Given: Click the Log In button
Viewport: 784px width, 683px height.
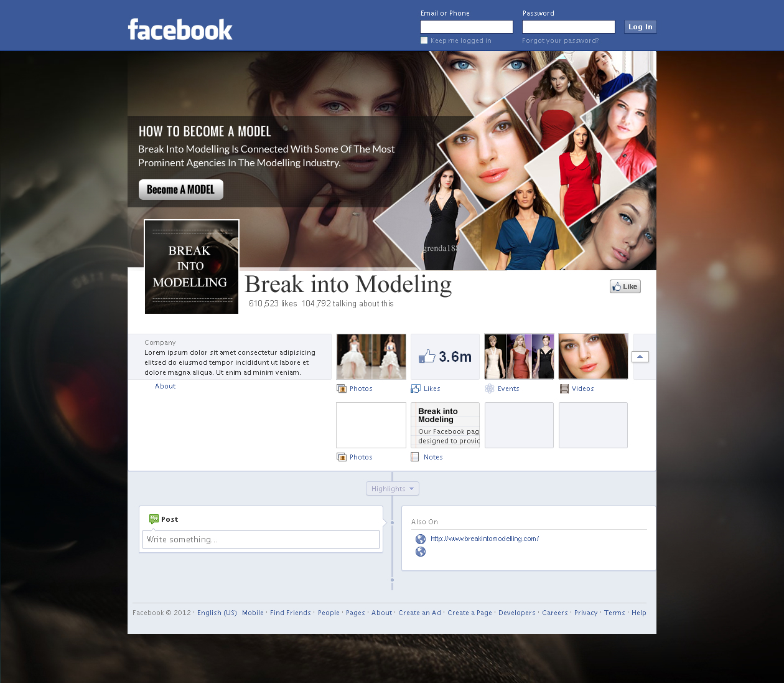Looking at the screenshot, I should 640,26.
